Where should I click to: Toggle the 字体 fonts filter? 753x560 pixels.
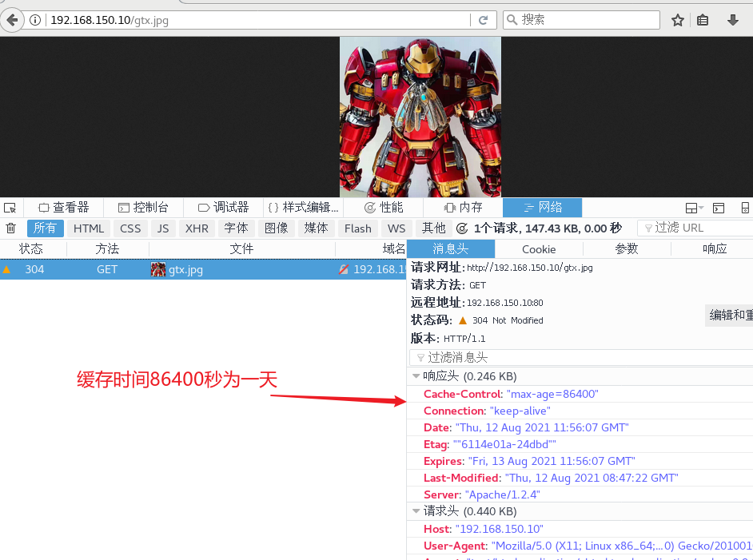point(236,228)
